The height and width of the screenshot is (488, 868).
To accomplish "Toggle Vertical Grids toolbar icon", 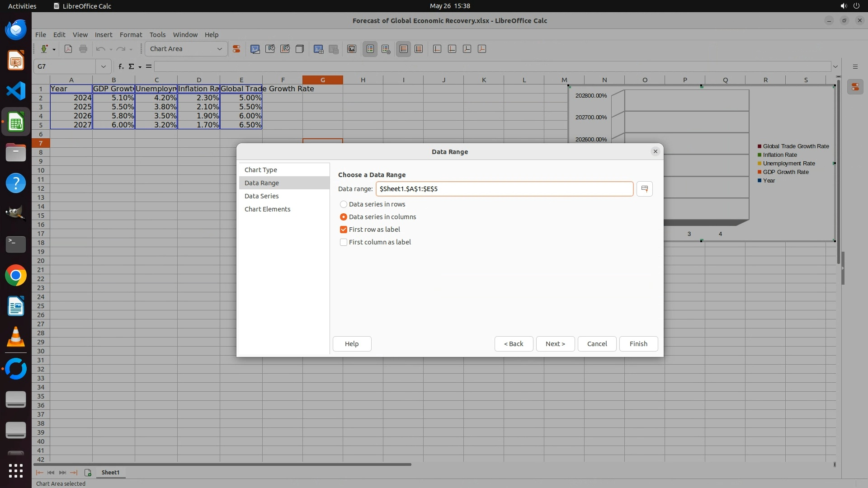I will 419,49.
